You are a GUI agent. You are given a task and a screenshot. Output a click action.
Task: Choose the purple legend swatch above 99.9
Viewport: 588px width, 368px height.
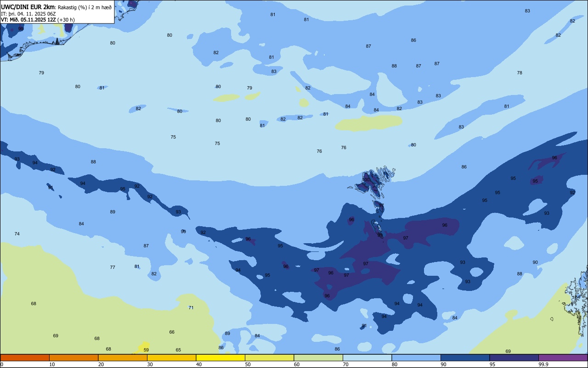pyautogui.click(x=563, y=357)
